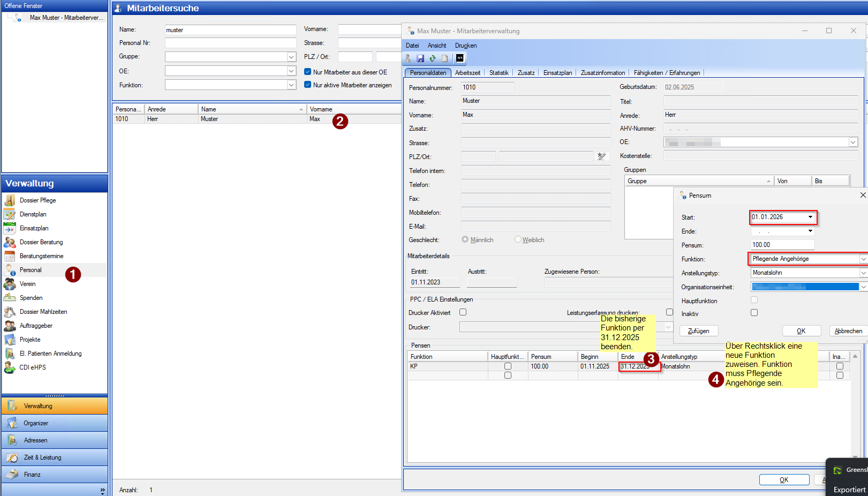Open Dossier Mahlzeiten icon
868x496 pixels.
point(10,312)
